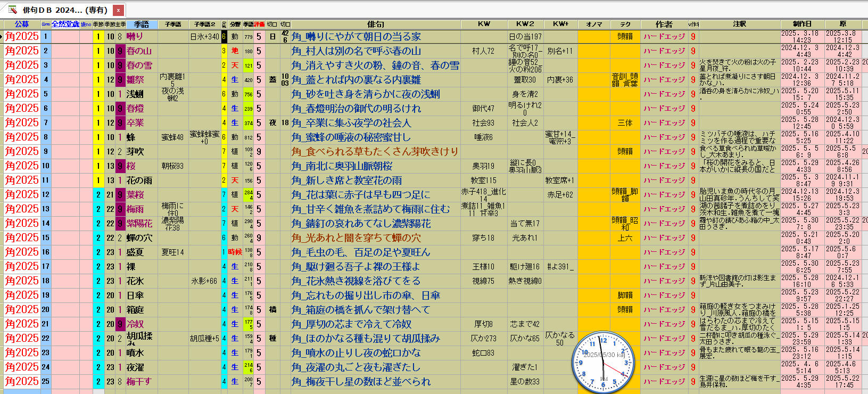The height and width of the screenshot is (394, 868).
Task: Click the 公募 column header
Action: tap(22, 24)
